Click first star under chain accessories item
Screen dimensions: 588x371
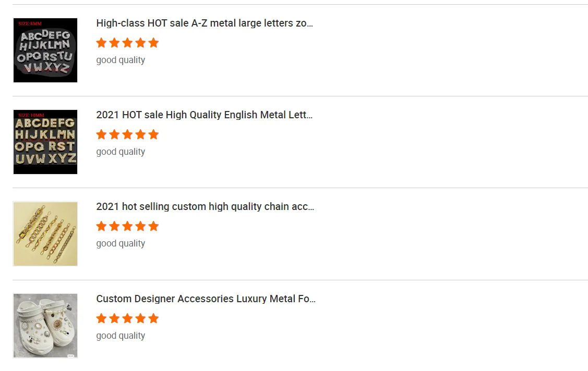[102, 226]
